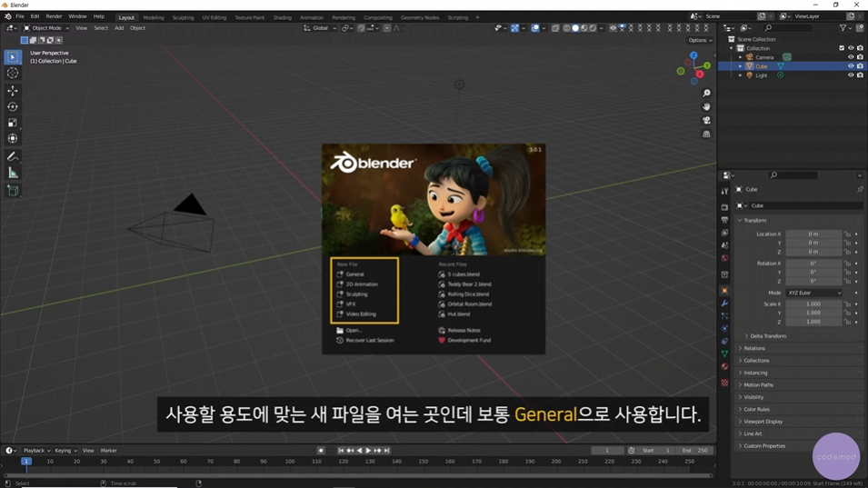Disable Light in renders camera icon
Screen dimensions: 868x488
tap(860, 75)
